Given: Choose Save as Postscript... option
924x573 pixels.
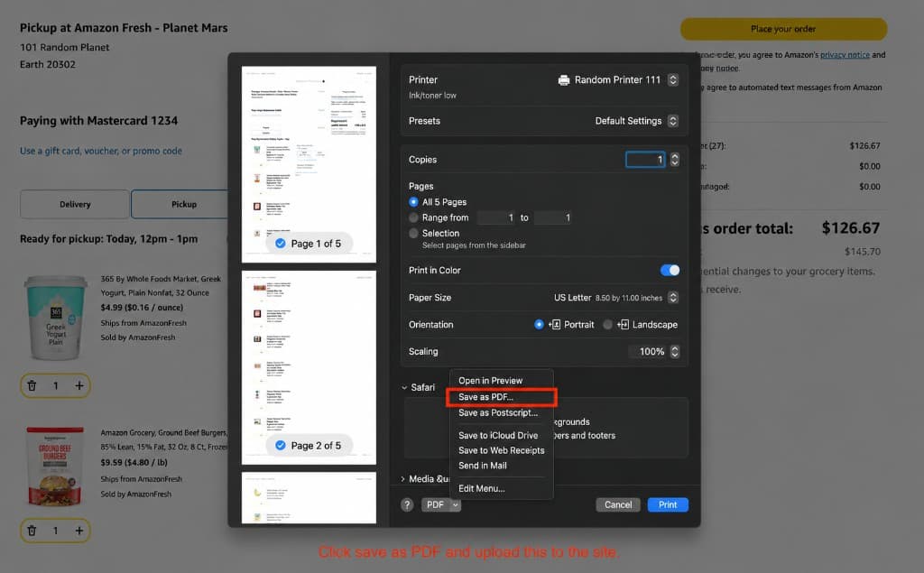Looking at the screenshot, I should 498,412.
